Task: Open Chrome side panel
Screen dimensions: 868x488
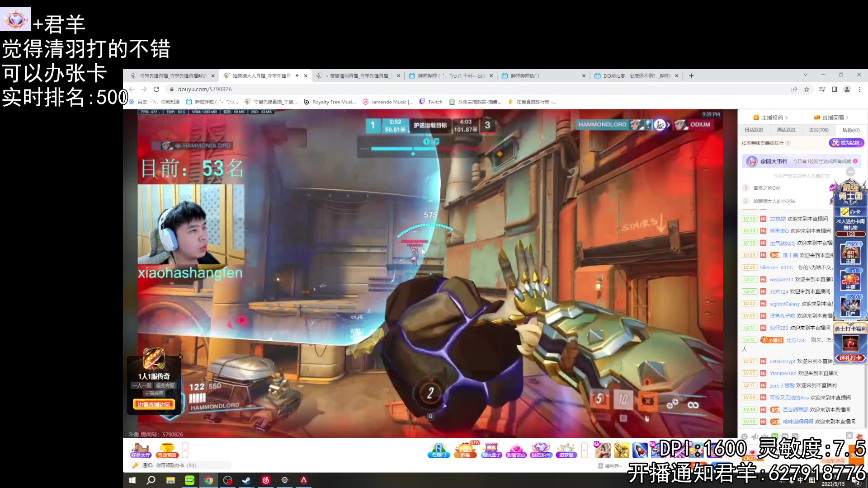Action: pyautogui.click(x=835, y=89)
